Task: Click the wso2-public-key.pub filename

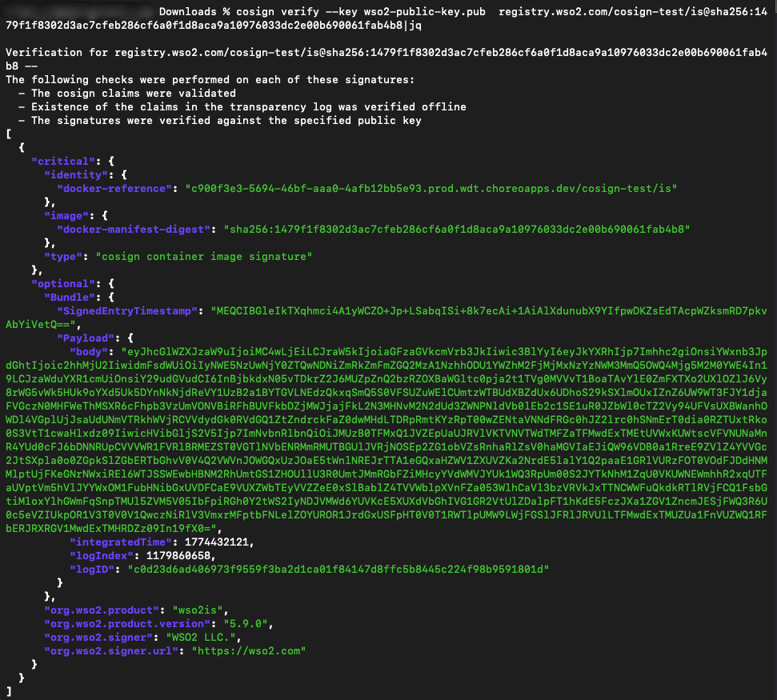Action: pos(425,12)
